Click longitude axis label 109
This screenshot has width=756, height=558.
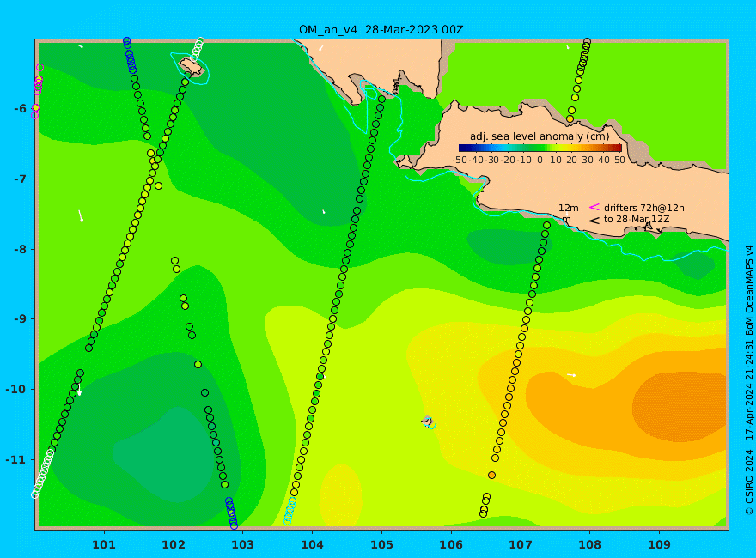point(659,544)
